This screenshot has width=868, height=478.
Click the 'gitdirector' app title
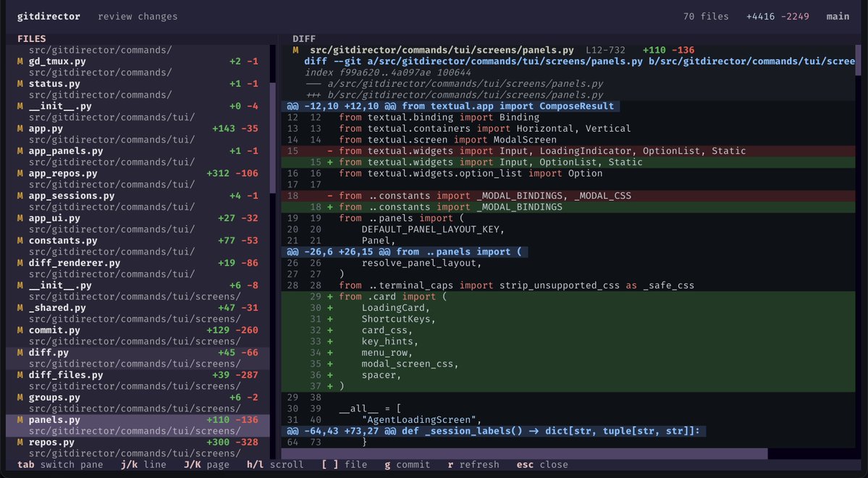click(x=49, y=17)
